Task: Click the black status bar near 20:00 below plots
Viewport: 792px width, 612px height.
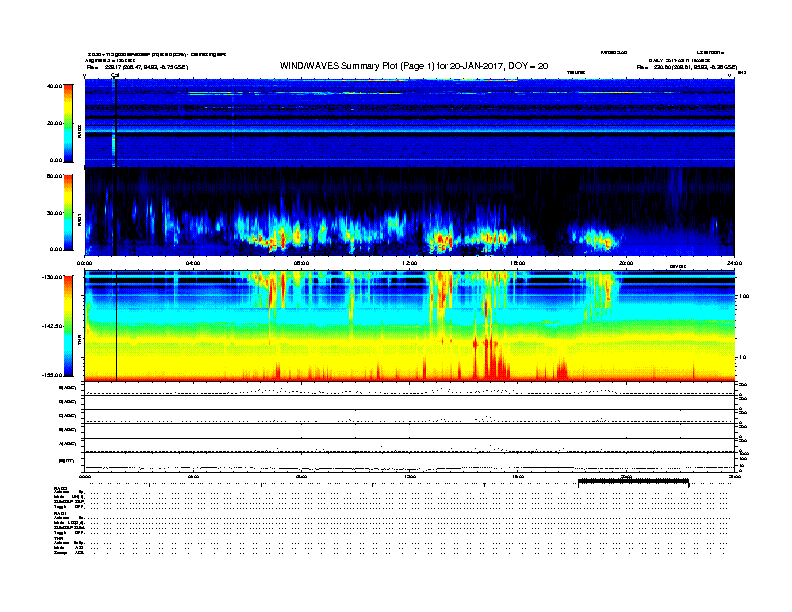Action: pos(633,481)
